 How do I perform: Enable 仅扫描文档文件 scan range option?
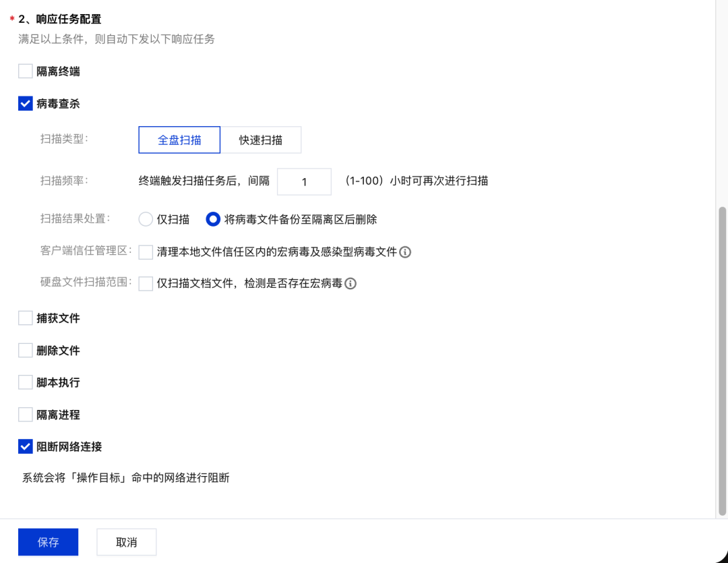(145, 284)
